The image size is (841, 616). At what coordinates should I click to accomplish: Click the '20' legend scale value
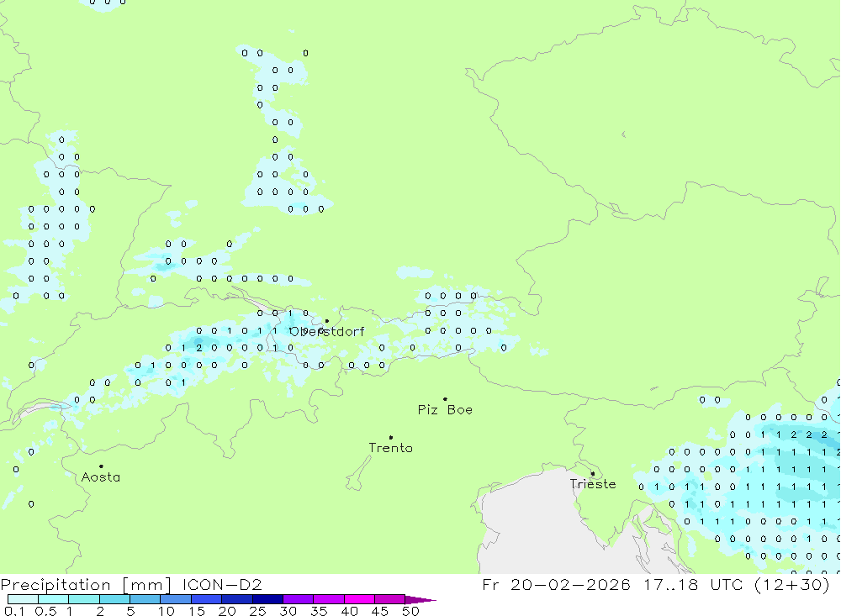click(227, 611)
